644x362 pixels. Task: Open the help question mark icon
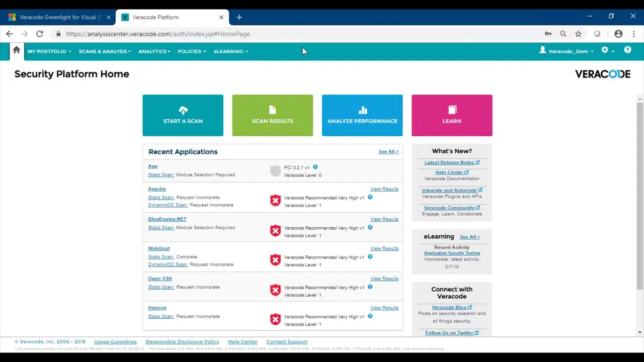pyautogui.click(x=627, y=50)
